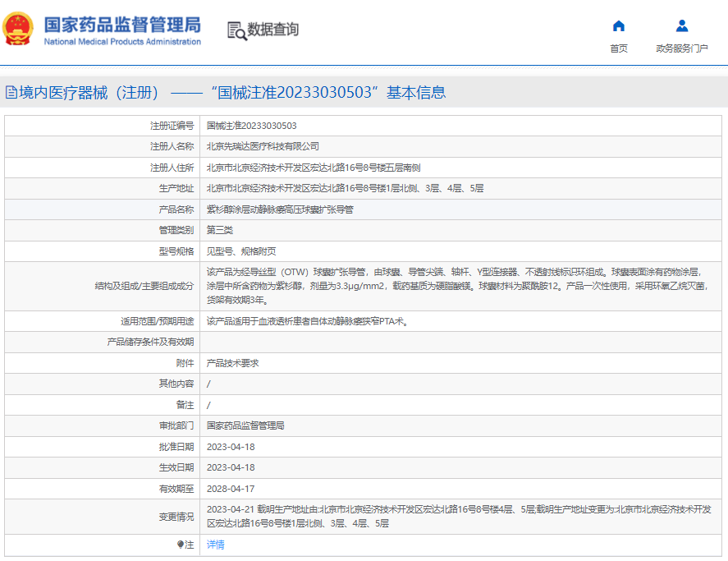Select product name 紫杉醇涂层动静脉瘘高压球囊扩张导管

(280, 209)
